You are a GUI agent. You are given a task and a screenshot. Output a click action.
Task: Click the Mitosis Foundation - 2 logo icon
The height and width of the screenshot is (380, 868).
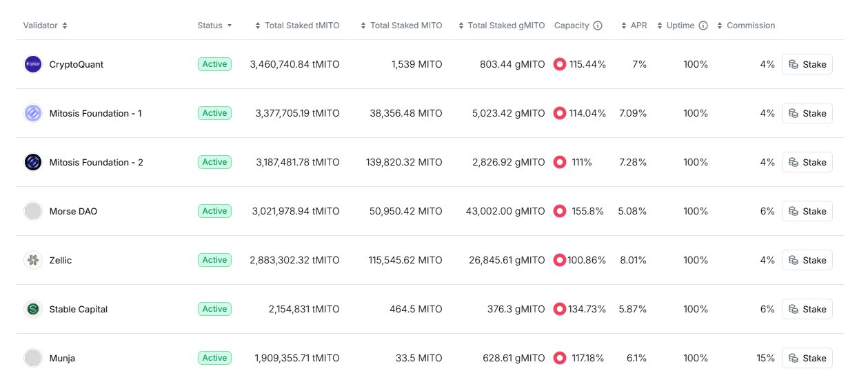33,162
